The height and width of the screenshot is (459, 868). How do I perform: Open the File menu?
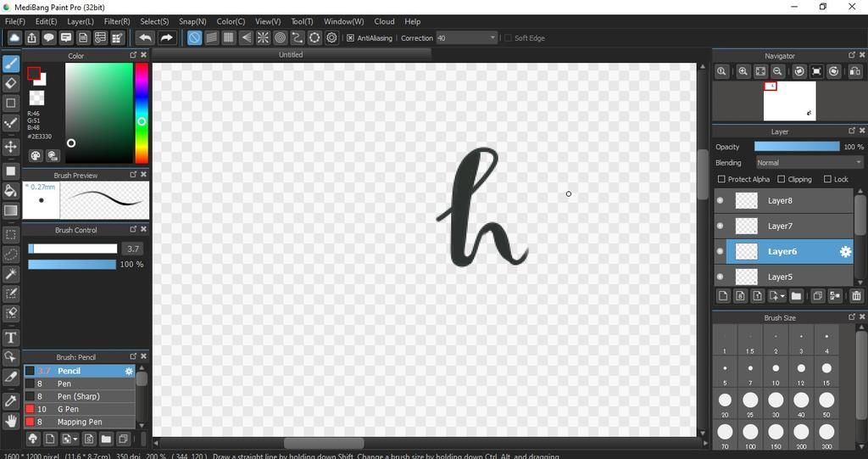click(x=15, y=21)
